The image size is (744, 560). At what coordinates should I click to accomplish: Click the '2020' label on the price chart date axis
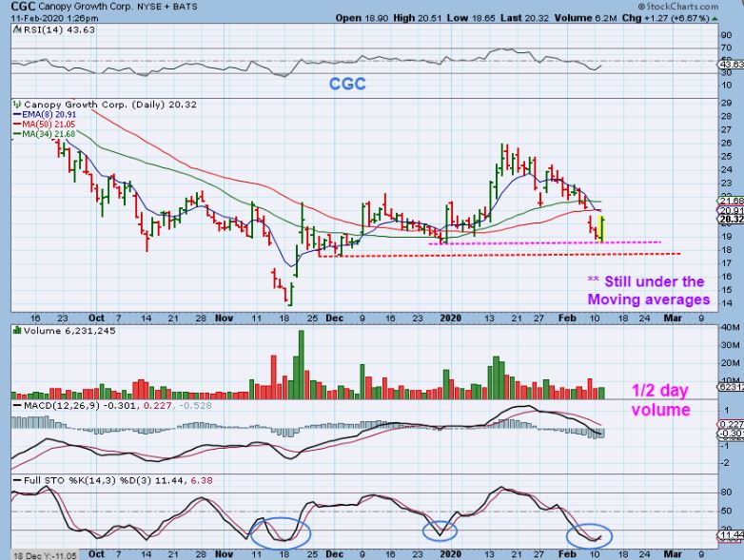(450, 318)
